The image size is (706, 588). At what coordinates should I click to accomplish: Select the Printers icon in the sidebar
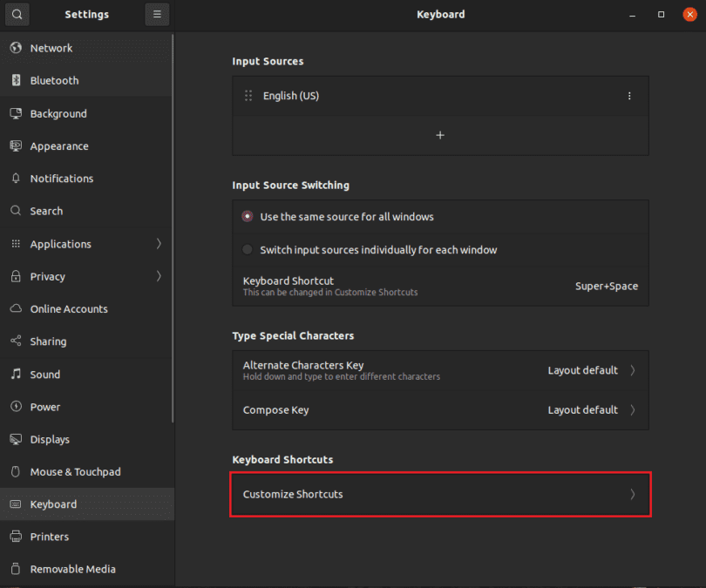coord(16,537)
